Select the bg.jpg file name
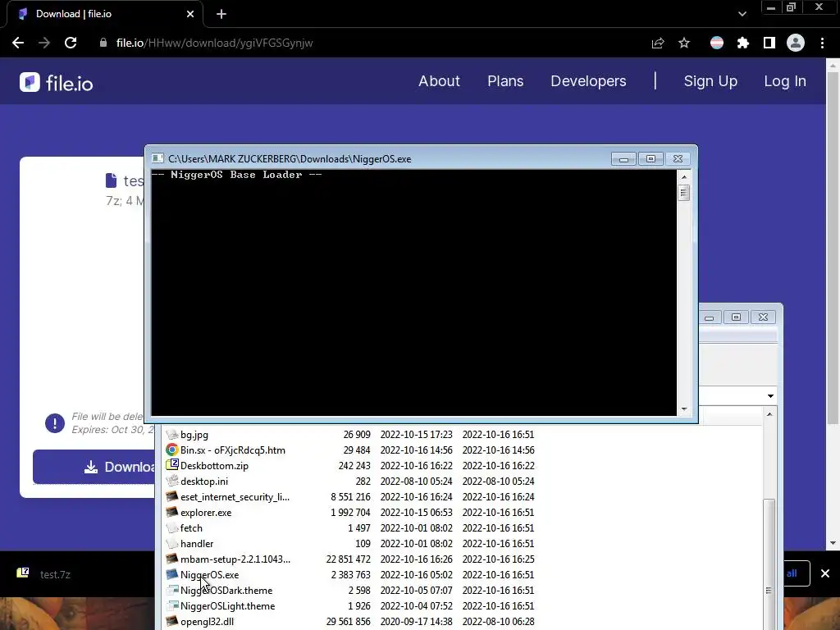This screenshot has width=840, height=630. [194, 435]
